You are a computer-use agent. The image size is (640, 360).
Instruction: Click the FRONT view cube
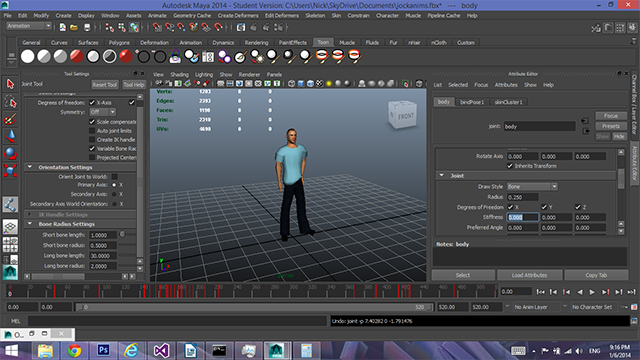point(402,115)
